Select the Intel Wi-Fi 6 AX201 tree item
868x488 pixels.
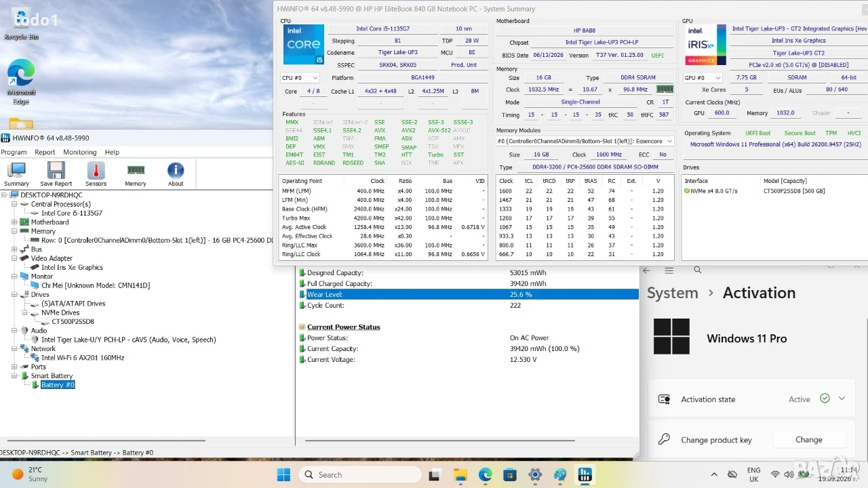[83, 357]
